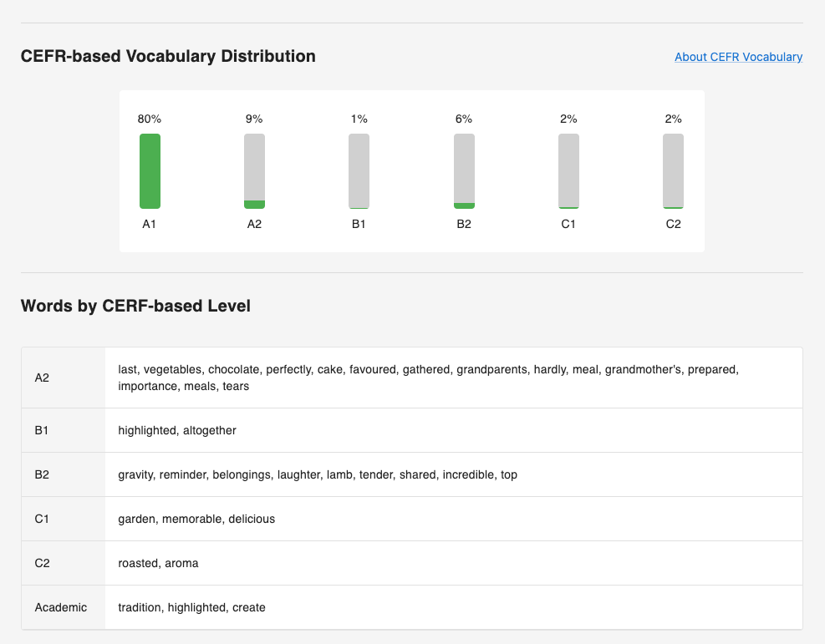Click the C2 label beneath the chart bar

673,224
